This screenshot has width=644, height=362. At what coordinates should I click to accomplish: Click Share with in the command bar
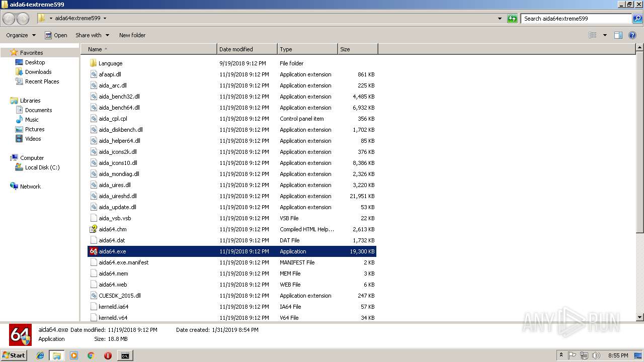click(x=92, y=35)
